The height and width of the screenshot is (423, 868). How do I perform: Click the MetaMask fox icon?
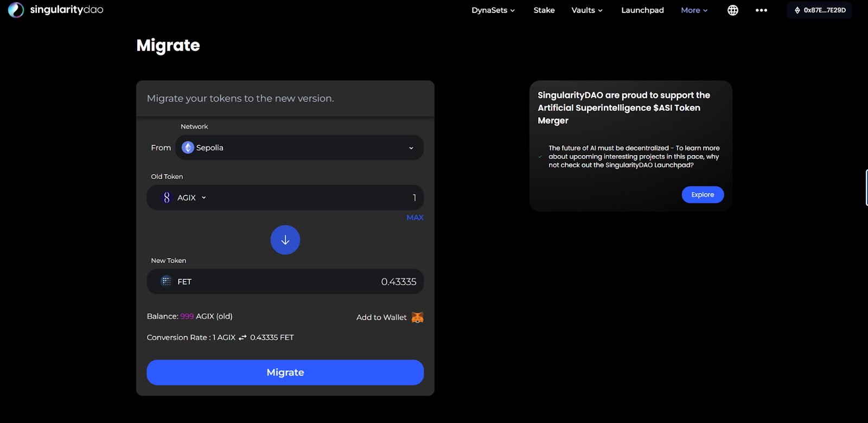click(417, 317)
